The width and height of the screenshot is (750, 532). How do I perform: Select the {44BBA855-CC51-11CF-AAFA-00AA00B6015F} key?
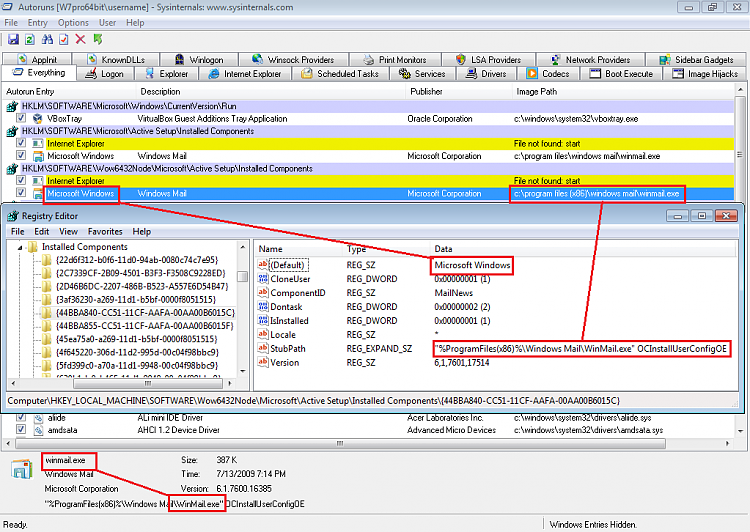click(x=144, y=326)
